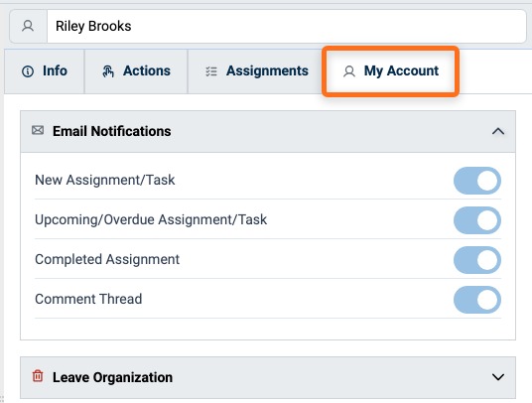Click the Completed Assignment label
532x403 pixels.
(107, 259)
